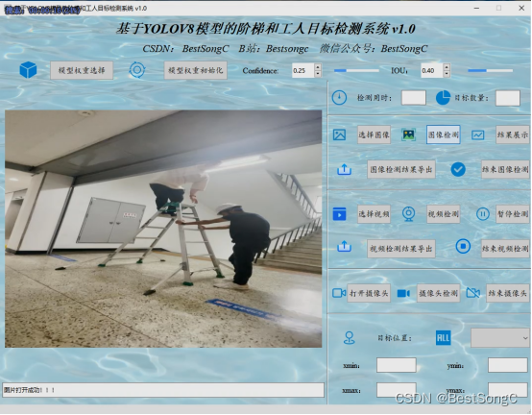Click the blue ALL icon

(443, 338)
